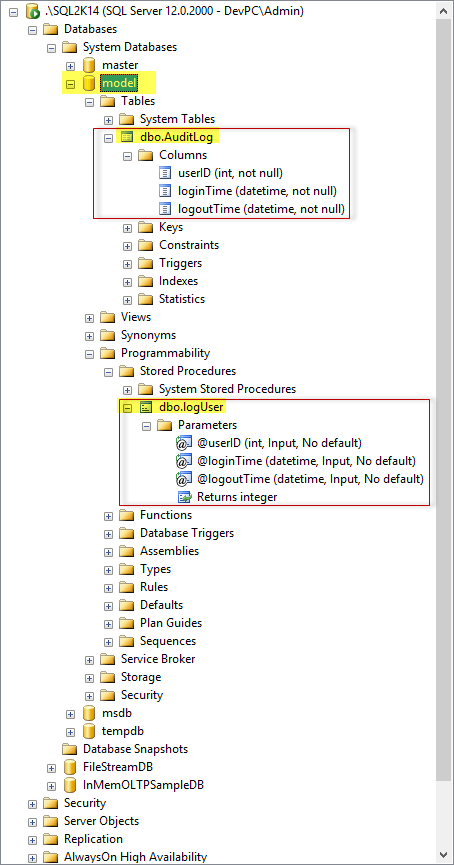This screenshot has height=865, width=454.
Task: Click the System Tables folder icon
Action: coord(127,119)
